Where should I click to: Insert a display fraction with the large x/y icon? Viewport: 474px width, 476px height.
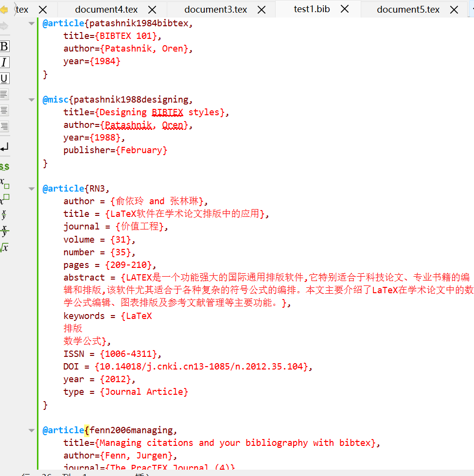click(4, 231)
